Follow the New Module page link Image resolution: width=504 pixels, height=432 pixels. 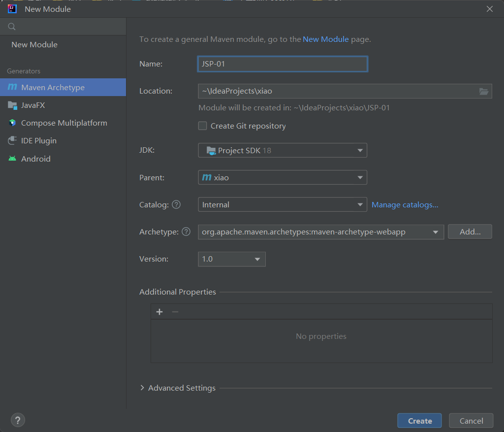point(326,39)
